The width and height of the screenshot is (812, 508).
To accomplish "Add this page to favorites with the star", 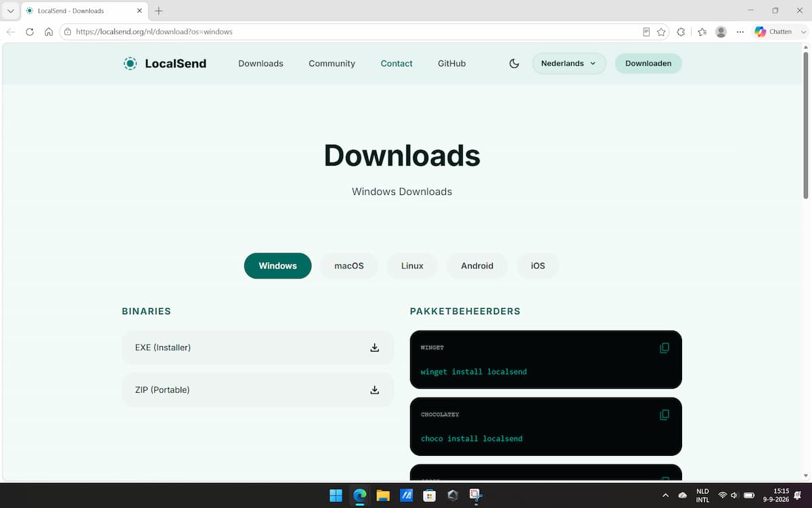I will point(662,32).
